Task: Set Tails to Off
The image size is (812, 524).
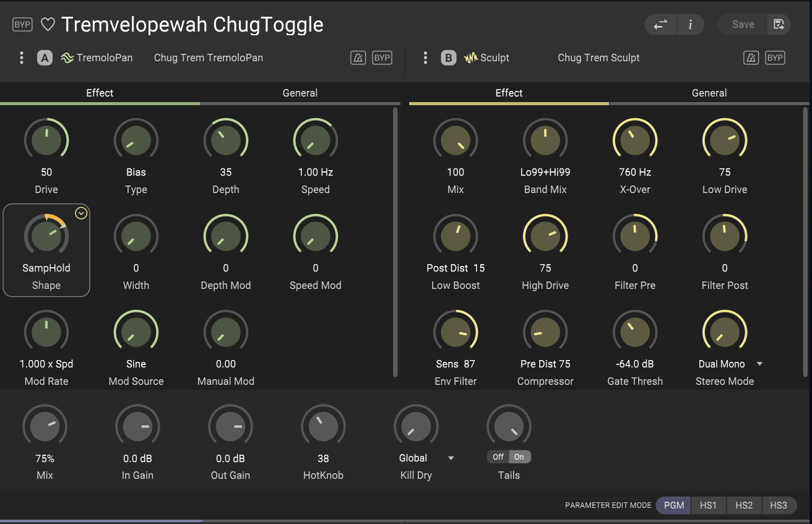Action: coord(498,457)
